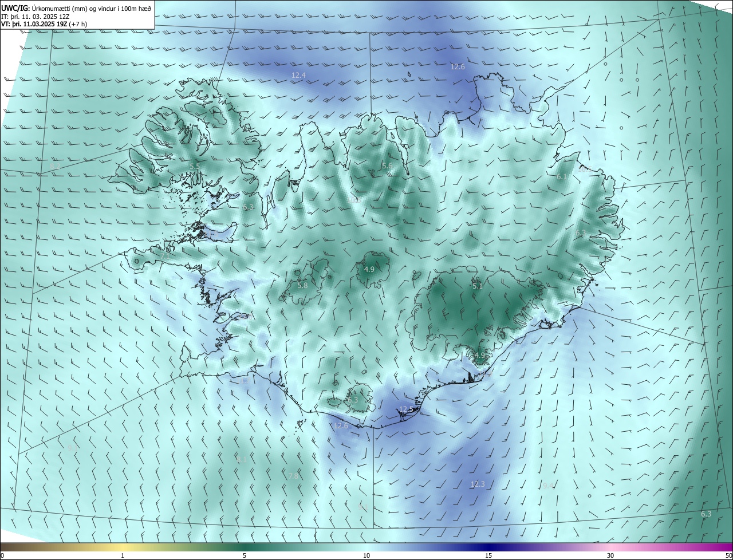Click the yellow section of the colour scale

pyautogui.click(x=123, y=547)
